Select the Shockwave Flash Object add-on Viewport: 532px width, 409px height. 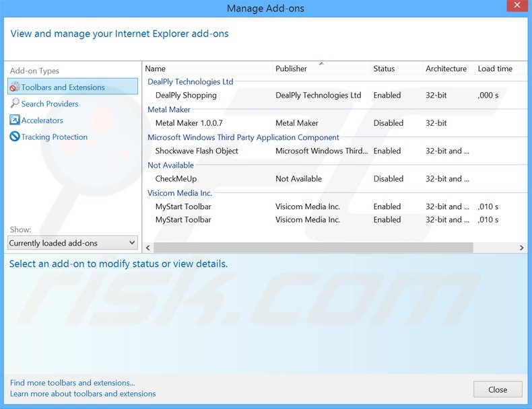(x=197, y=151)
